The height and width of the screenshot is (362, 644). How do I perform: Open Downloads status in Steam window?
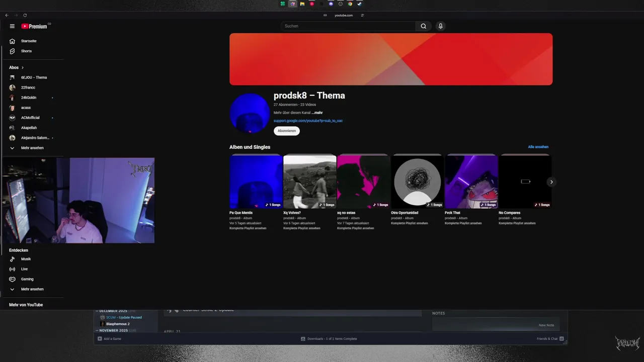pos(329,339)
